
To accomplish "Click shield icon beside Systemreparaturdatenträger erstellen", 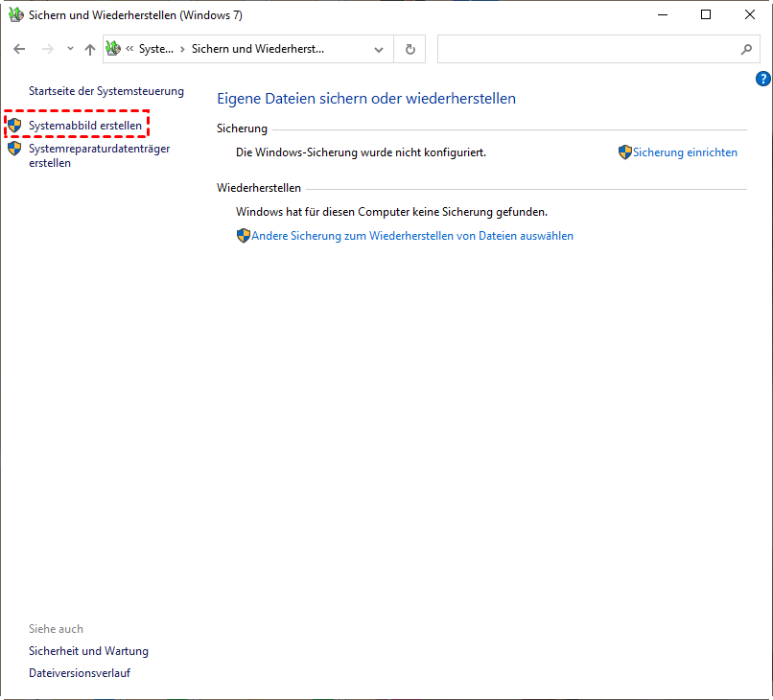I will (14, 149).
